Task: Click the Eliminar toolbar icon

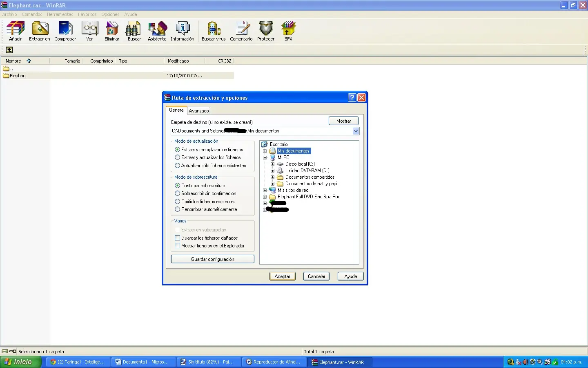Action: pyautogui.click(x=112, y=31)
